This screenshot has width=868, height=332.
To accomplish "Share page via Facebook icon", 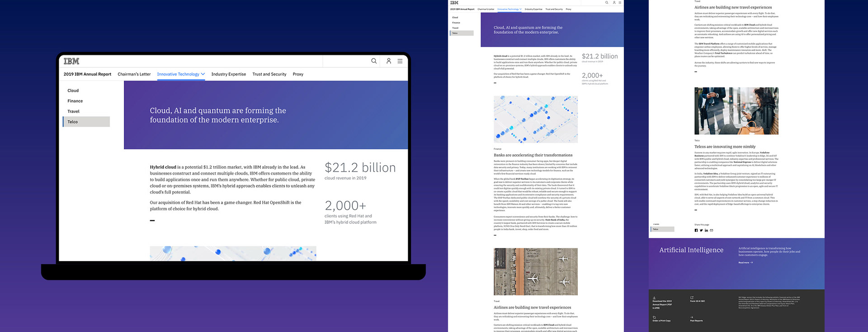I will coord(696,230).
